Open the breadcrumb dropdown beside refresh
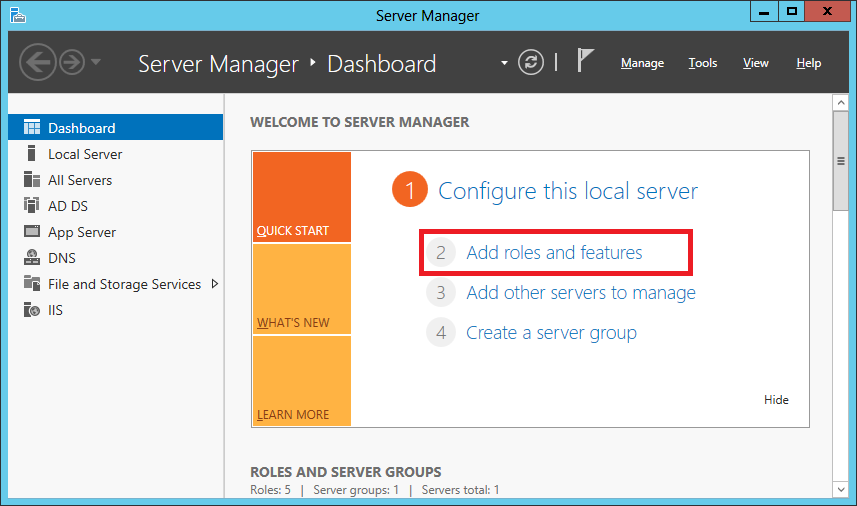This screenshot has height=506, width=857. (505, 63)
